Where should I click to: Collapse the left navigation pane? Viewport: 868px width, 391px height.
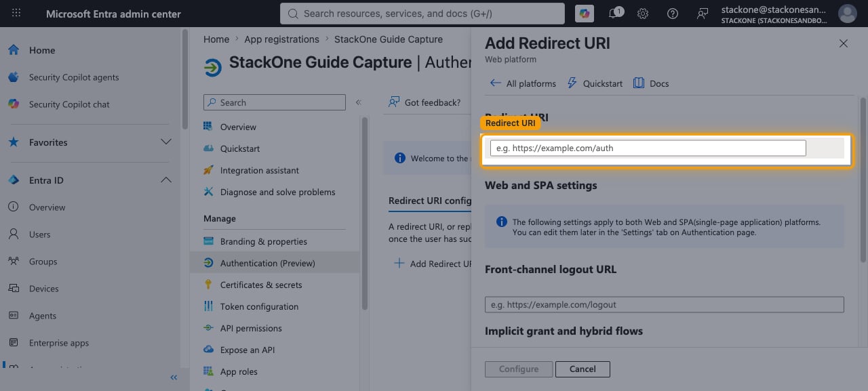point(174,377)
